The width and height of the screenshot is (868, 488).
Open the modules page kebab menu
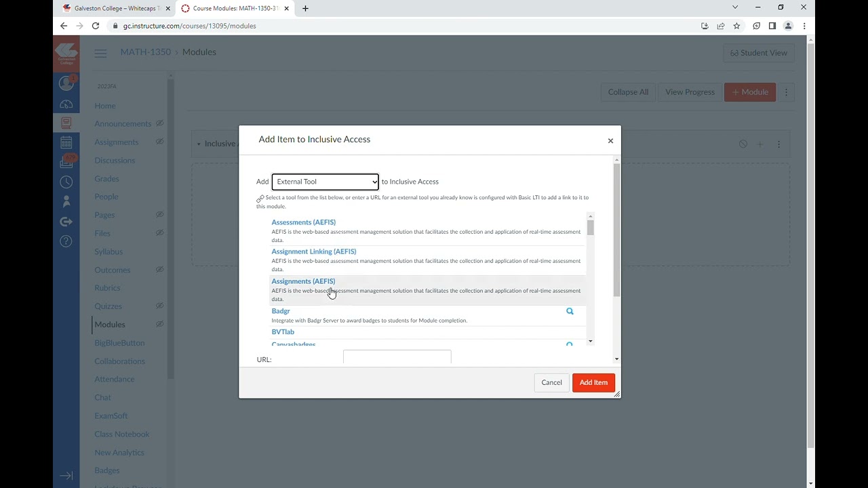tap(787, 92)
